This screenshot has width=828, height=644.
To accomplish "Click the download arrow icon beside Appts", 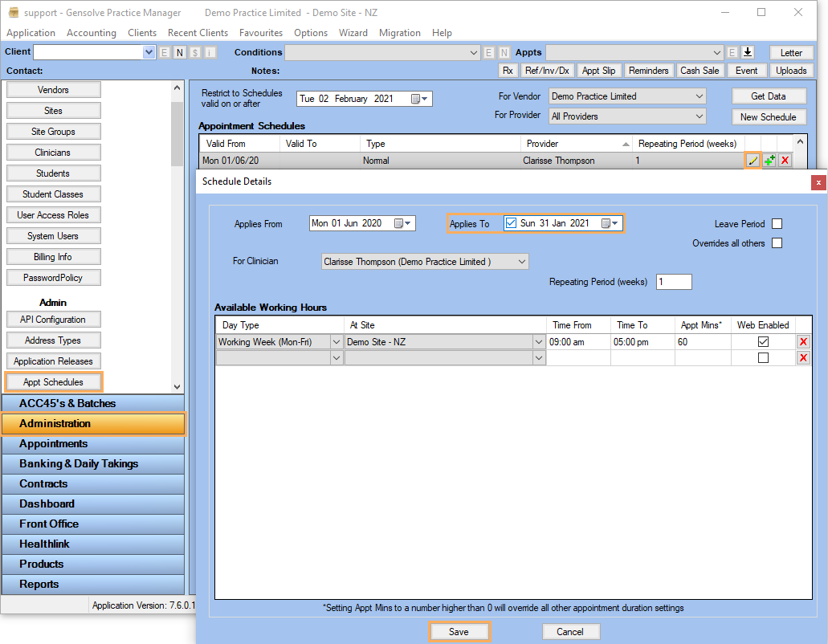I will 748,52.
